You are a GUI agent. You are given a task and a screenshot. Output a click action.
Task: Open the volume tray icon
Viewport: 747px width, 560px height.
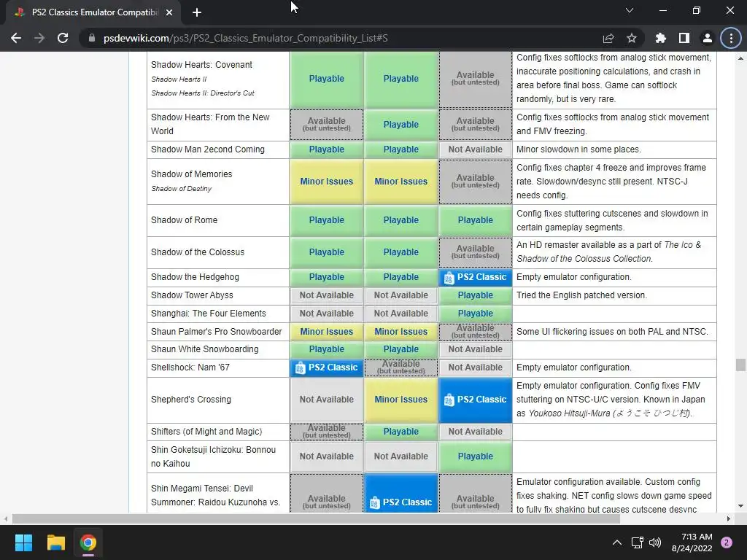pyautogui.click(x=655, y=542)
